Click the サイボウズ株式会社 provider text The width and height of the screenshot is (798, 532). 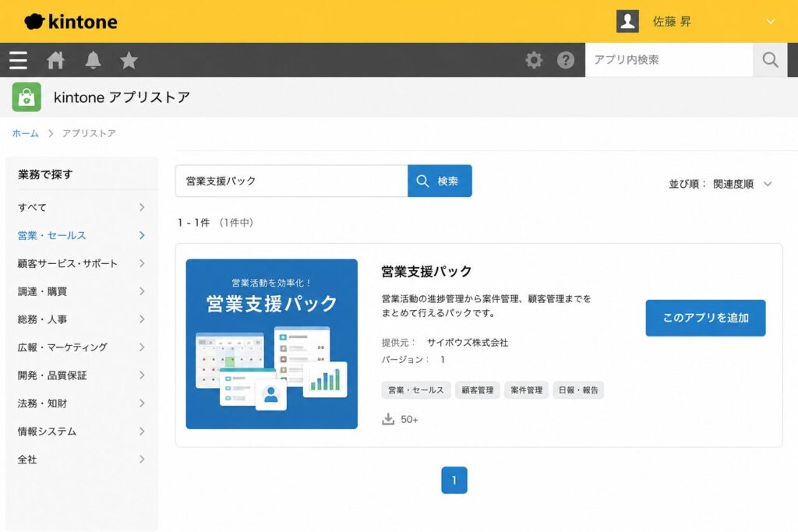[468, 342]
